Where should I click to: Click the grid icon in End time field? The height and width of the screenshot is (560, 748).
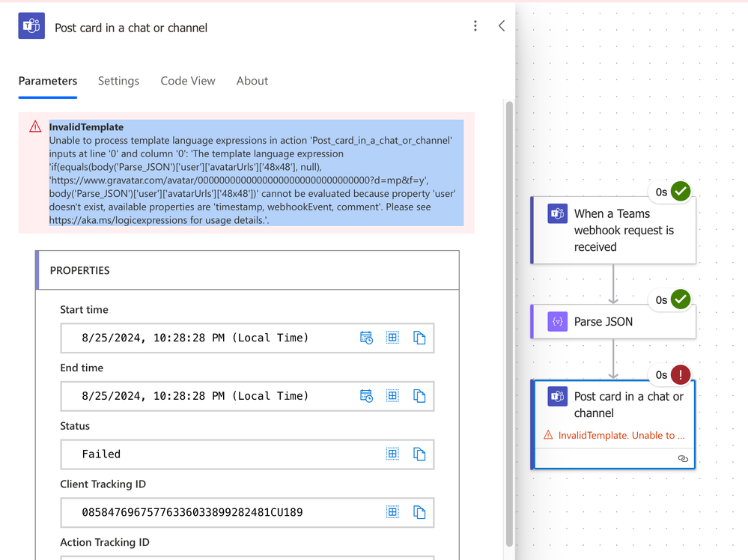392,396
